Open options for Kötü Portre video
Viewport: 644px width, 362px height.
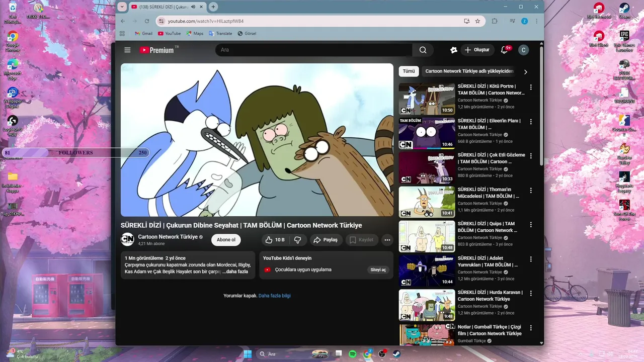[x=530, y=87]
